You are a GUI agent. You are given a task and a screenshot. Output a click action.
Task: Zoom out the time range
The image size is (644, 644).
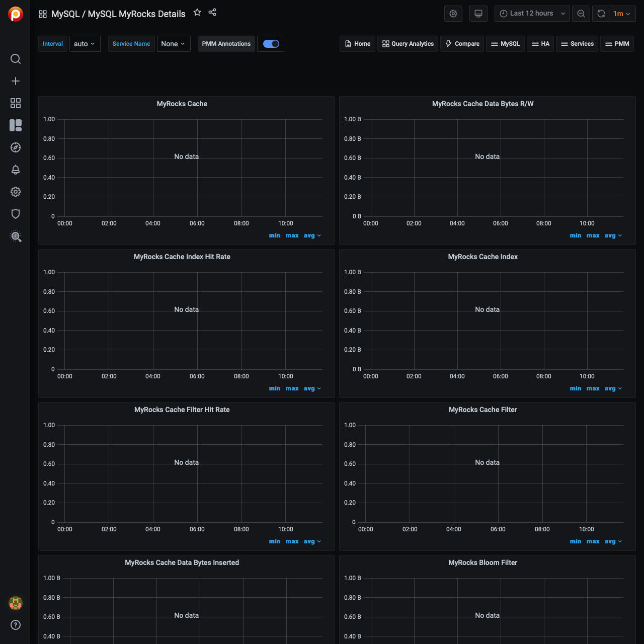(x=581, y=14)
